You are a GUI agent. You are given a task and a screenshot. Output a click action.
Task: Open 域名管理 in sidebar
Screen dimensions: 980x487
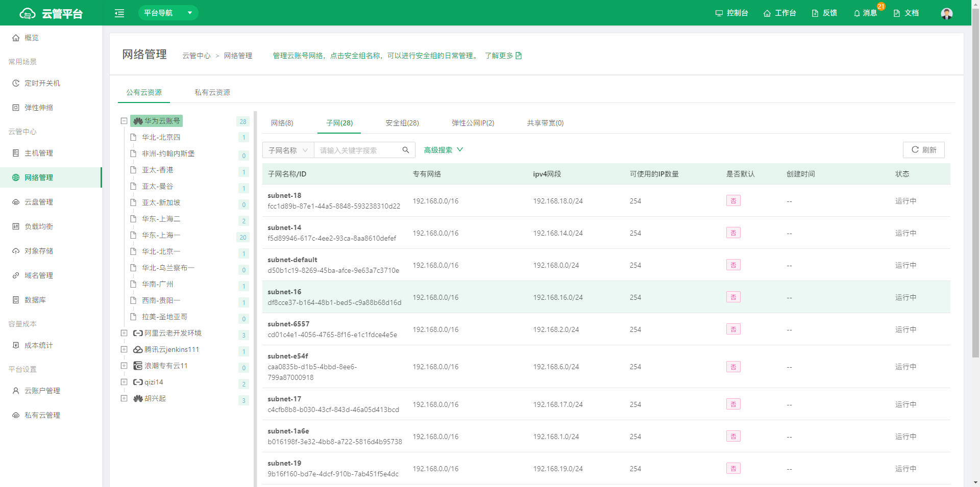51,275
